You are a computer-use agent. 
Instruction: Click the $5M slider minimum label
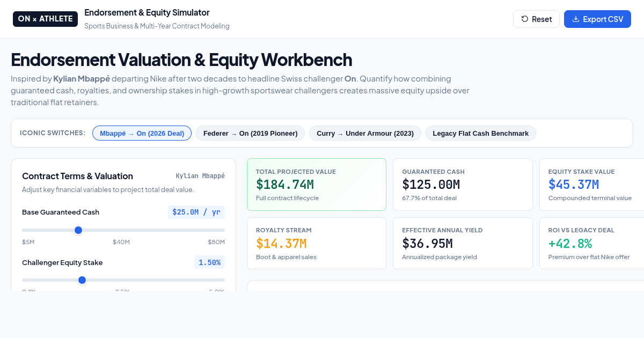(x=28, y=242)
